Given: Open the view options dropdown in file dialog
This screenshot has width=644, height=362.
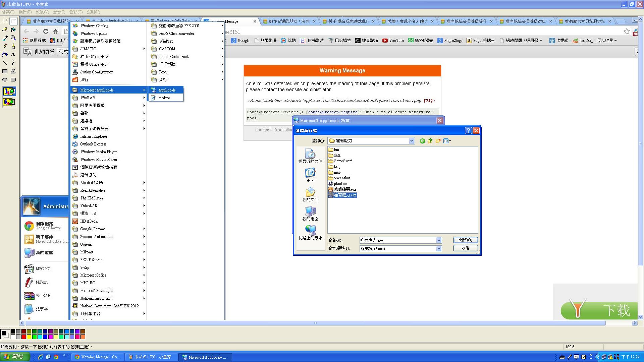Looking at the screenshot, I should (x=447, y=141).
